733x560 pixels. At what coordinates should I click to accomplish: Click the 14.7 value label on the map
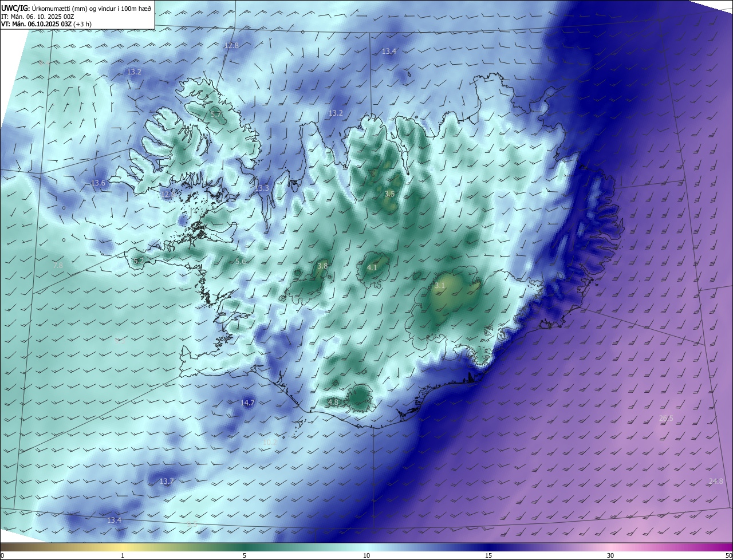click(247, 403)
